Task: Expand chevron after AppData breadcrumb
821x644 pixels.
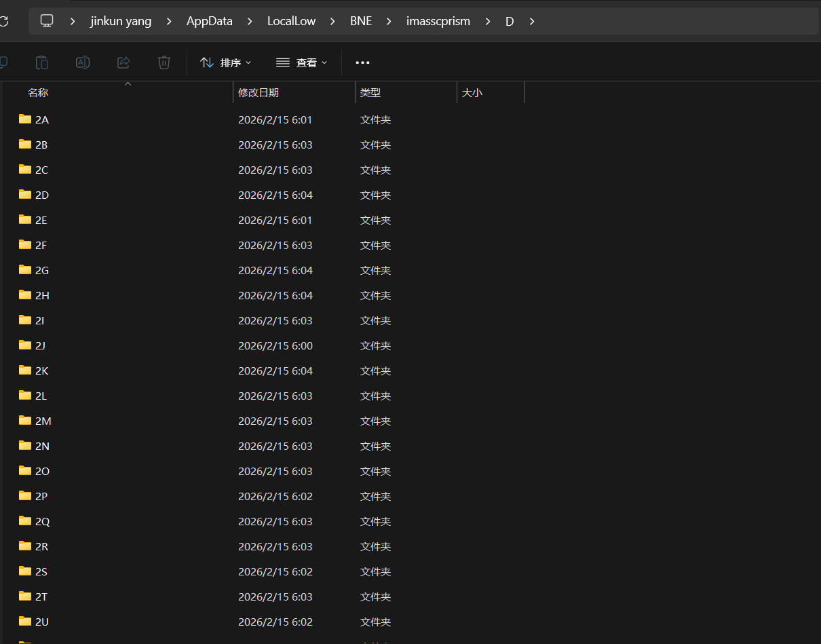Action: (x=250, y=21)
